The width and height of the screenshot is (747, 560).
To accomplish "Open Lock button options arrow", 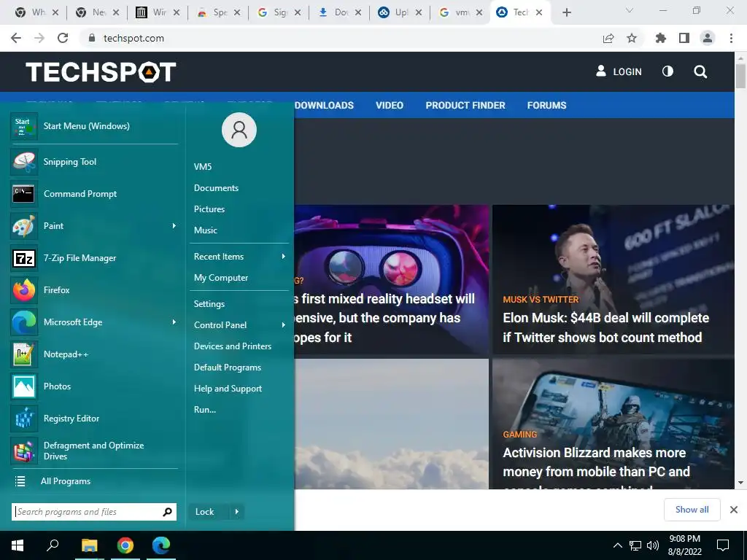I will 237,512.
